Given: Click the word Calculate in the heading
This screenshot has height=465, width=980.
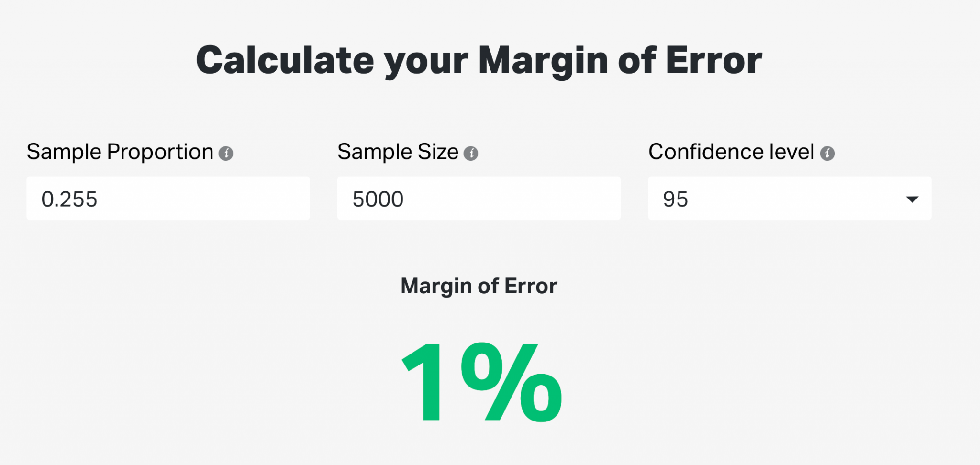Looking at the screenshot, I should (x=285, y=61).
